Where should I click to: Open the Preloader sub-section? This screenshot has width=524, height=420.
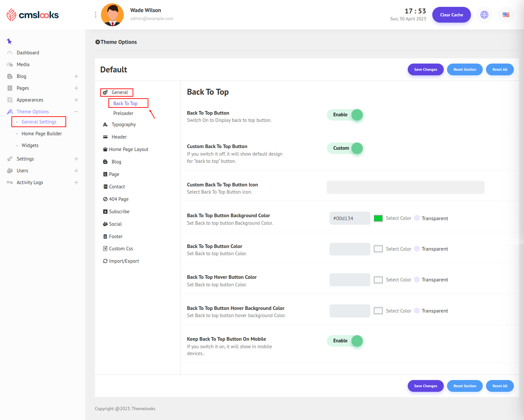click(x=123, y=113)
